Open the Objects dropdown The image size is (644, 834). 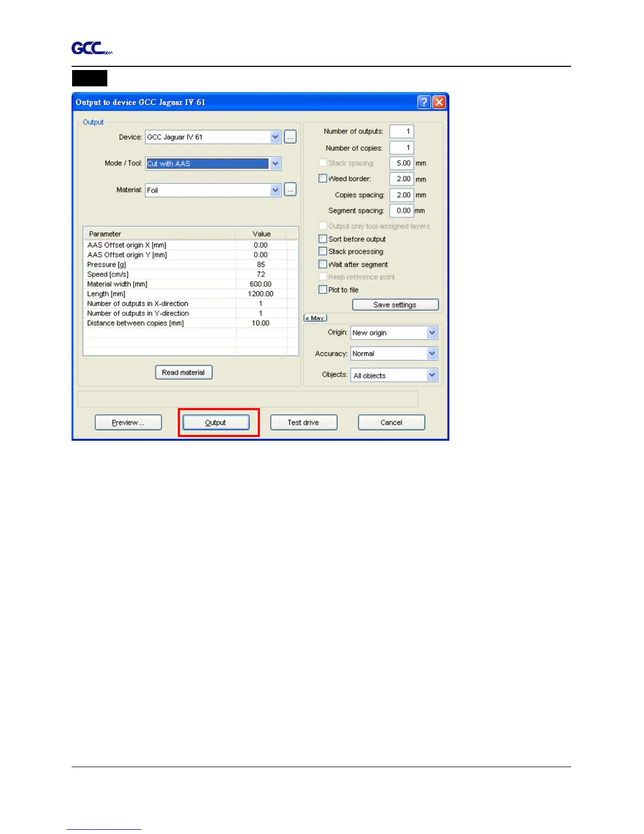coord(432,375)
